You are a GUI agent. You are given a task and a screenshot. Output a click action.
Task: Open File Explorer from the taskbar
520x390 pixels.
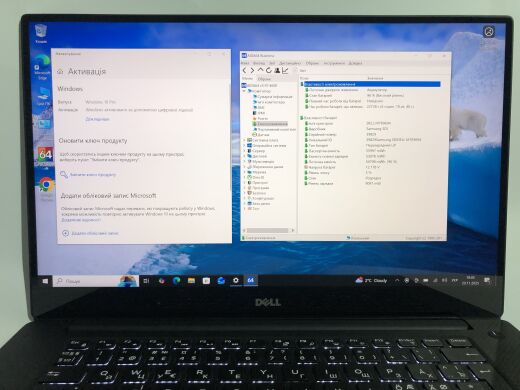point(191,281)
